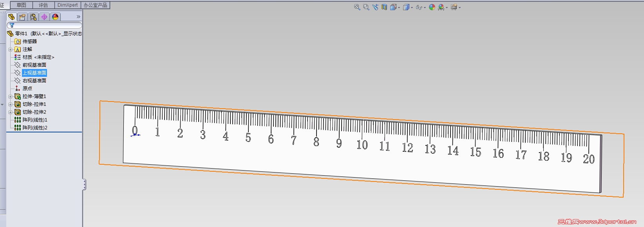This screenshot has width=644, height=227.
Task: Click the View Orientation cube icon
Action: coord(393,7)
